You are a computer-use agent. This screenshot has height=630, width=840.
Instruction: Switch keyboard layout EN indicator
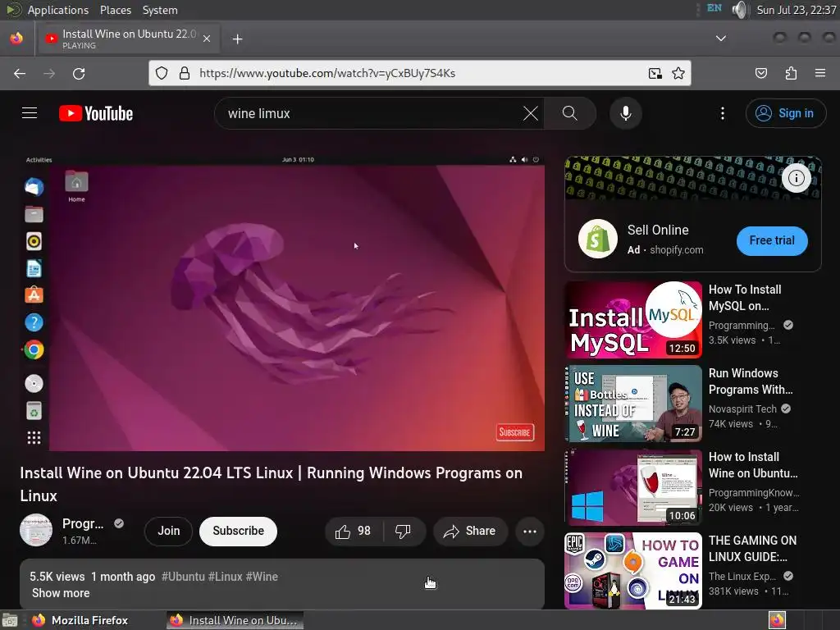(714, 8)
